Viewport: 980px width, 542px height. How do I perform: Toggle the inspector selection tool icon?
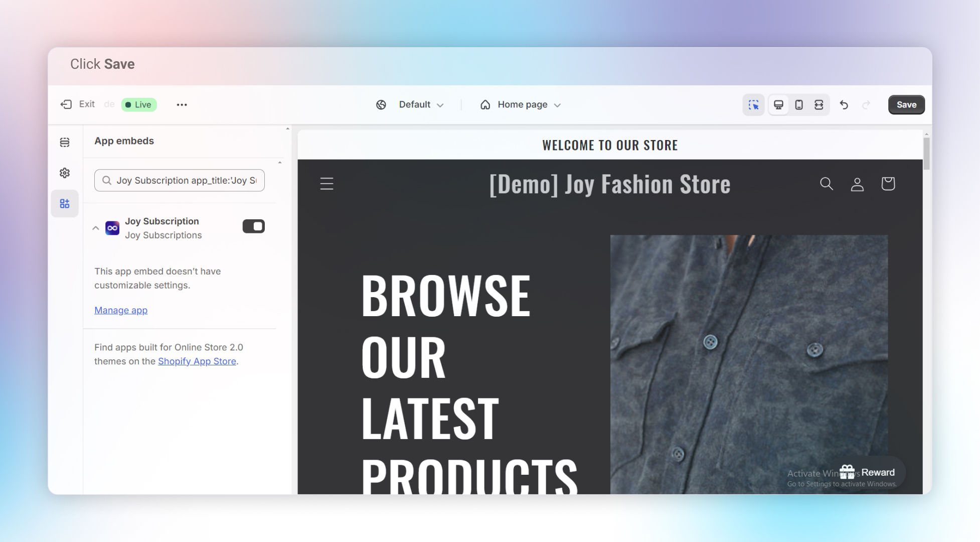tap(753, 105)
